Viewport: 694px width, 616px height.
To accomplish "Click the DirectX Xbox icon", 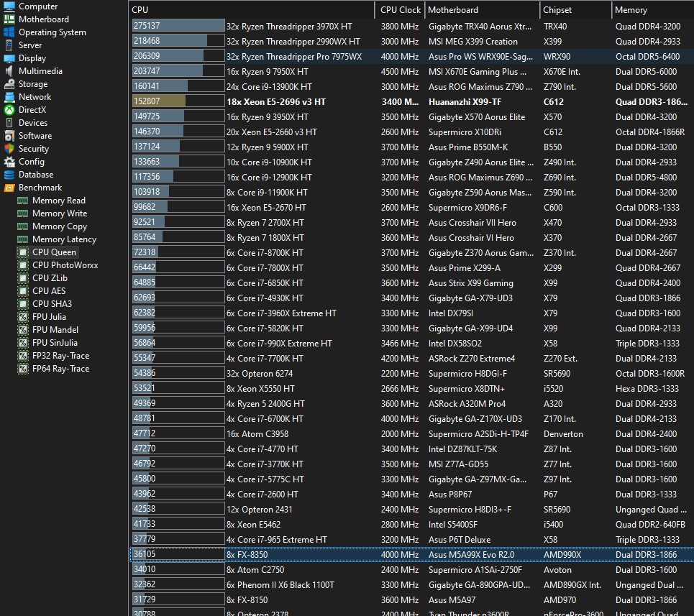I will (x=9, y=110).
